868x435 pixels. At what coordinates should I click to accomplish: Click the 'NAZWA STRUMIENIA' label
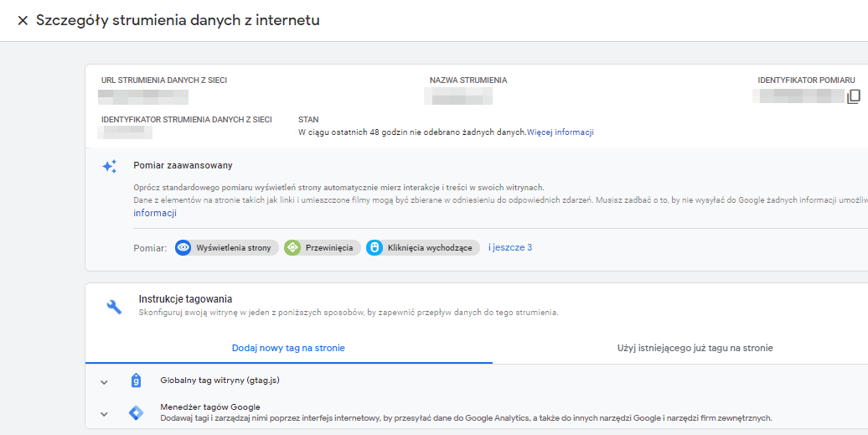click(468, 80)
